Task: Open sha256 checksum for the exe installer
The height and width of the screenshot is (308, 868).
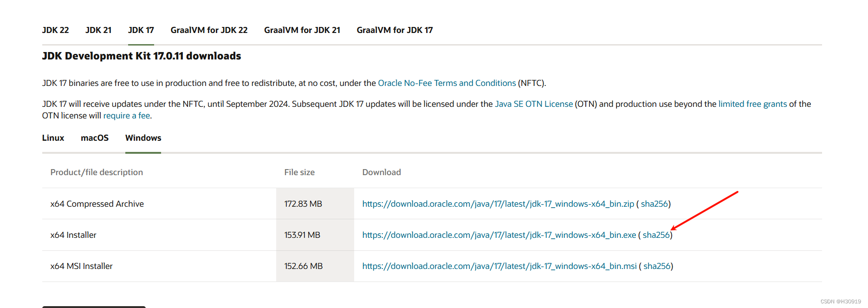Action: point(656,235)
